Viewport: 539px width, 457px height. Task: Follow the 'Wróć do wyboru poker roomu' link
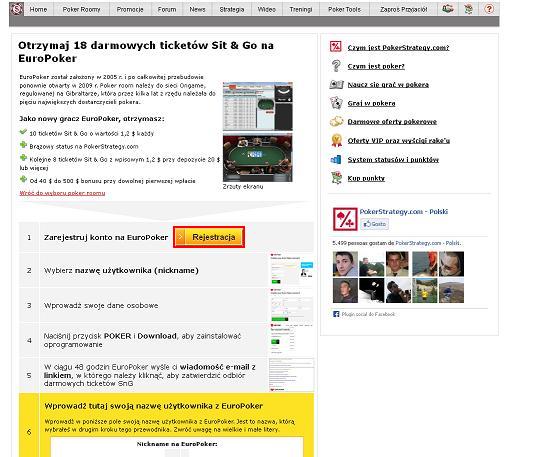(62, 193)
